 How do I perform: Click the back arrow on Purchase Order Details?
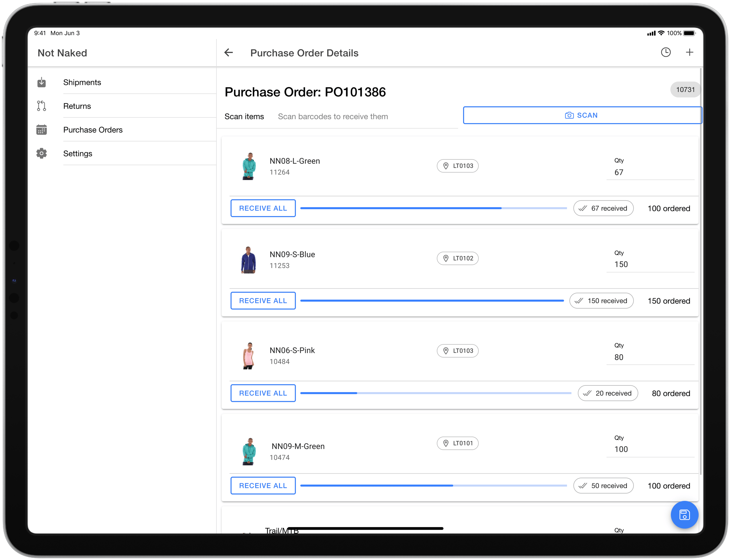pyautogui.click(x=229, y=53)
